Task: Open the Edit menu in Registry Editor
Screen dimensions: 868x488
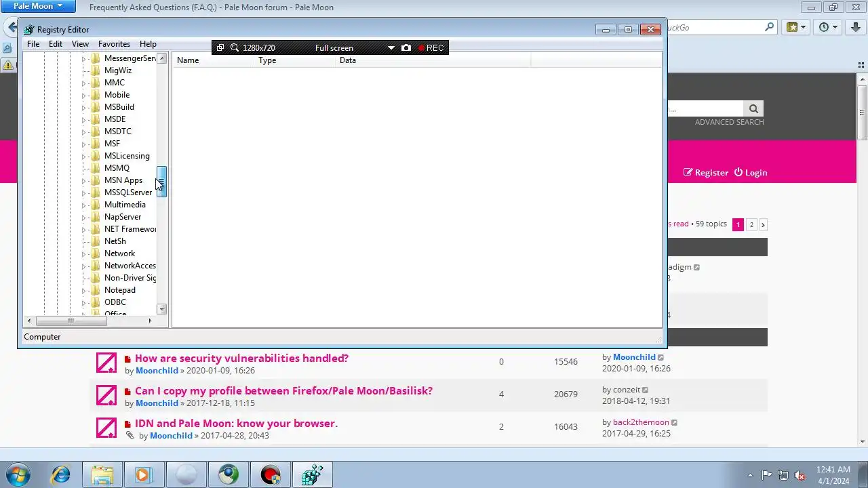Action: coord(56,44)
